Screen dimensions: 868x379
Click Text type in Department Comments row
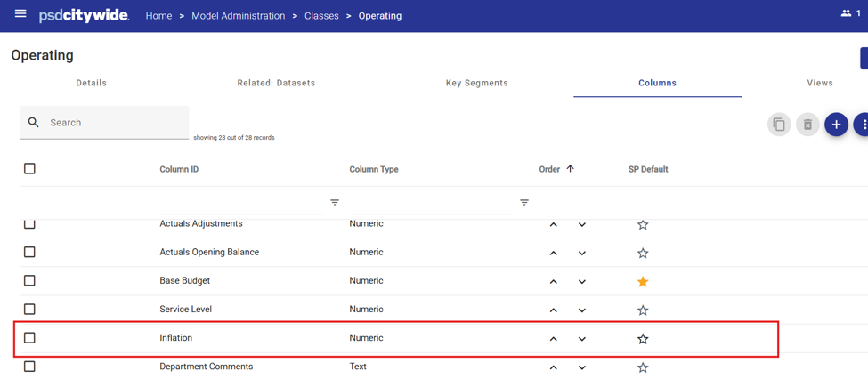click(x=358, y=367)
